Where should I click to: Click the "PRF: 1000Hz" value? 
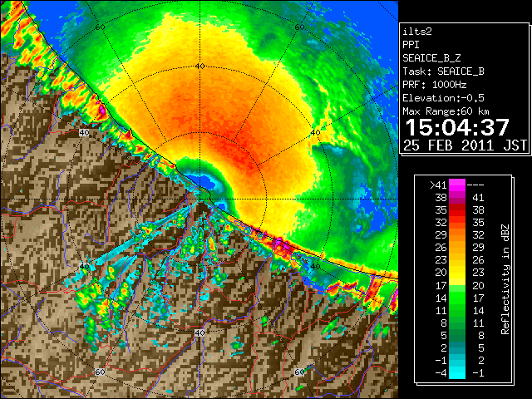click(x=435, y=85)
